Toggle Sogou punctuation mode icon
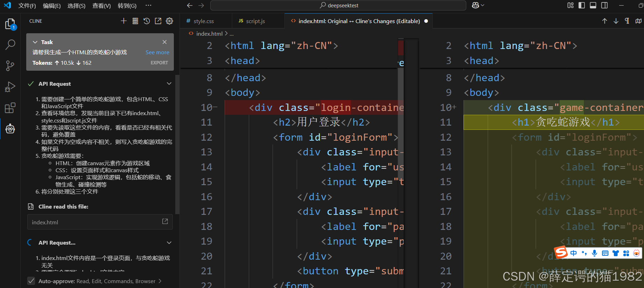The image size is (644, 288). pyautogui.click(x=584, y=253)
